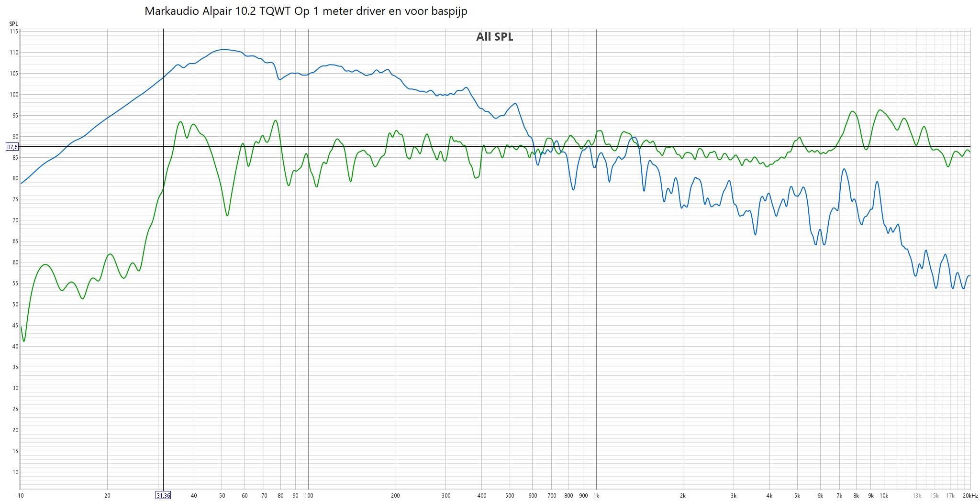Click the "All SPL" graph heading
980x501 pixels.
(x=494, y=37)
